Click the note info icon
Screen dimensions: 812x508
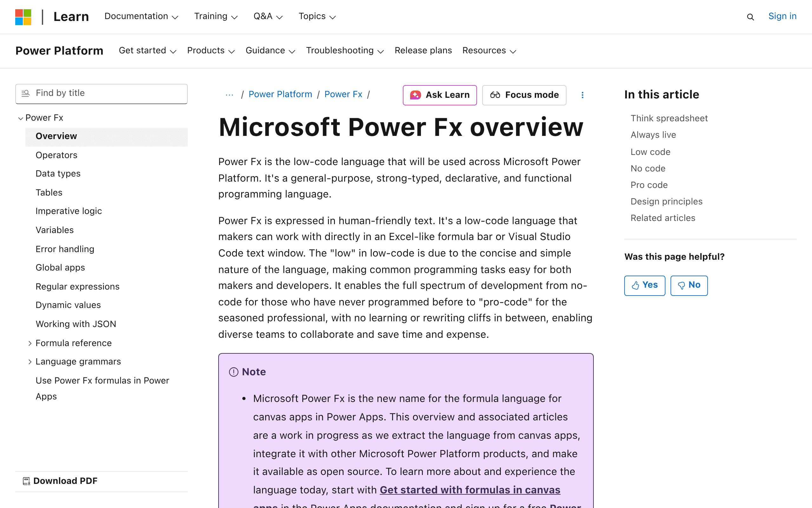pyautogui.click(x=233, y=372)
